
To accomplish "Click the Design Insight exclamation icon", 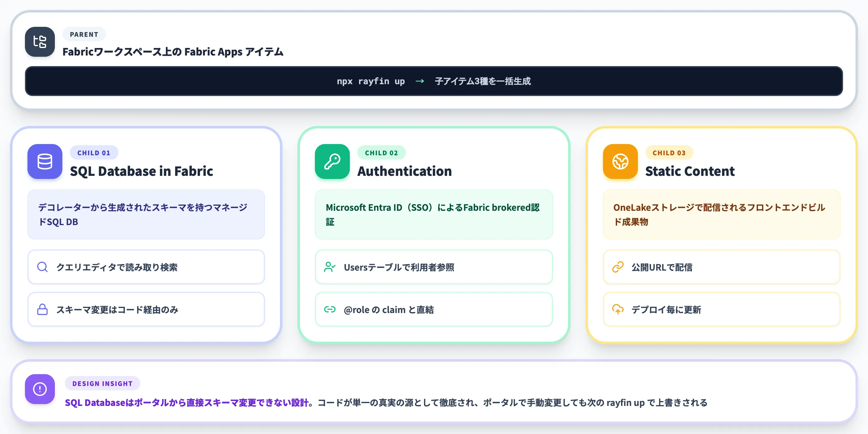I will coord(40,389).
